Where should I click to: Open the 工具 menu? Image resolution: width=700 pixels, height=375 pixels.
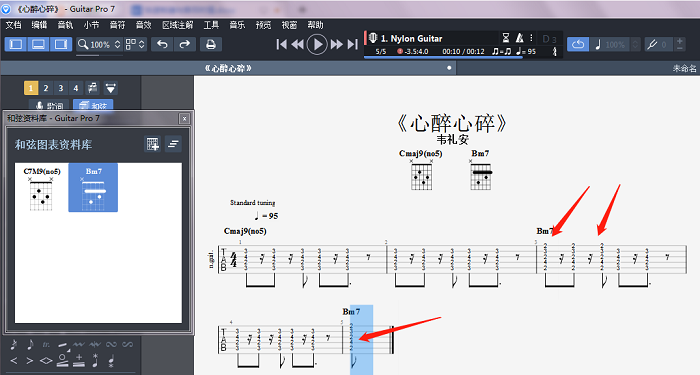(x=211, y=25)
